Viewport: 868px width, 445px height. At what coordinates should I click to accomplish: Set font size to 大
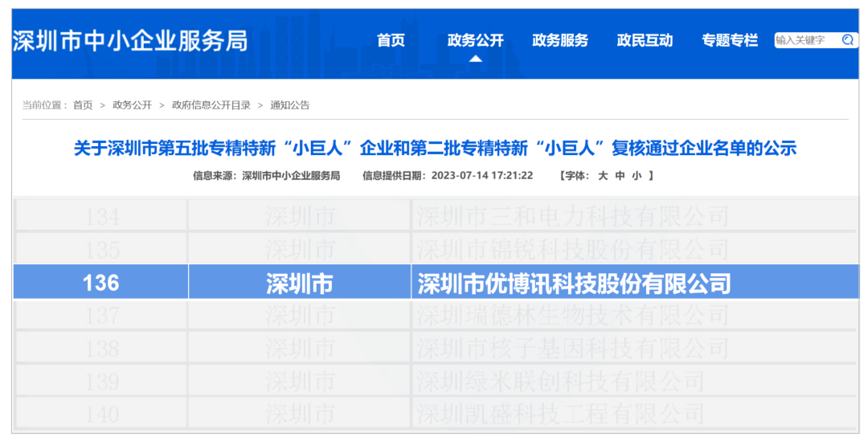coord(602,175)
